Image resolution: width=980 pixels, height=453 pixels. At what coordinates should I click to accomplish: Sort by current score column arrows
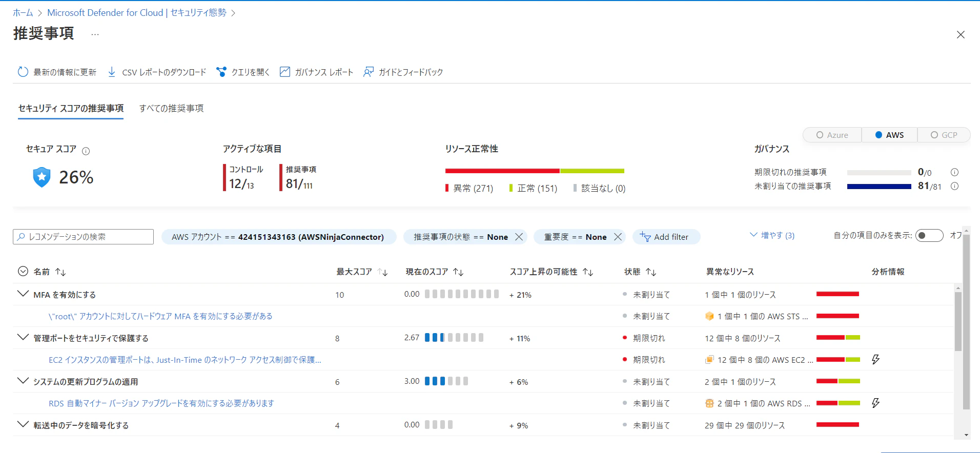pos(458,272)
